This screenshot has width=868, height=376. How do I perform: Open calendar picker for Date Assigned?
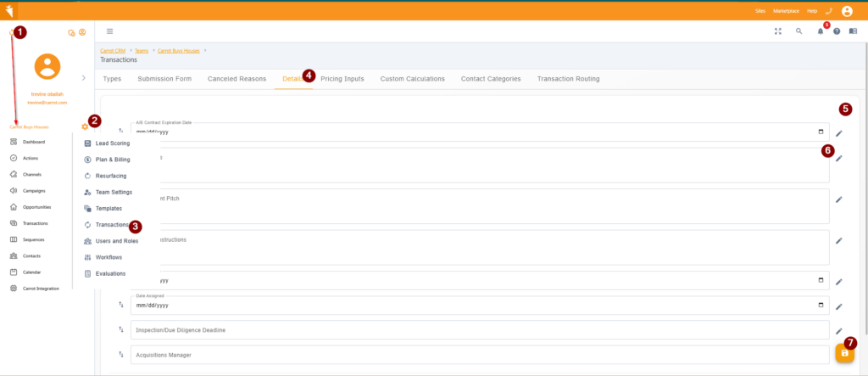[x=820, y=306]
